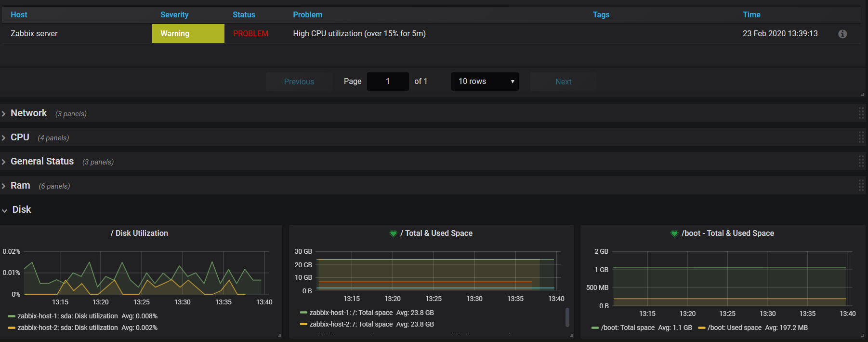
Task: Open the 10 rows page size dropdown
Action: coord(485,82)
